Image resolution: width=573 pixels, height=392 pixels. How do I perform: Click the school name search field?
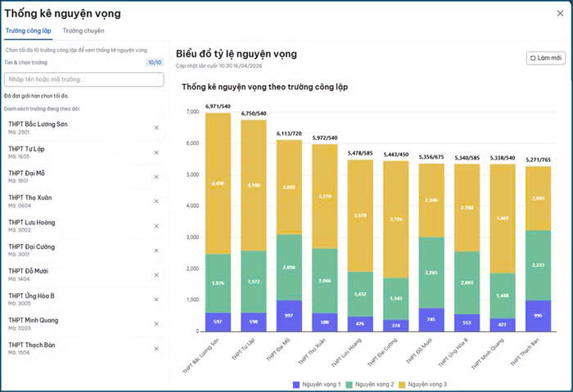click(83, 79)
